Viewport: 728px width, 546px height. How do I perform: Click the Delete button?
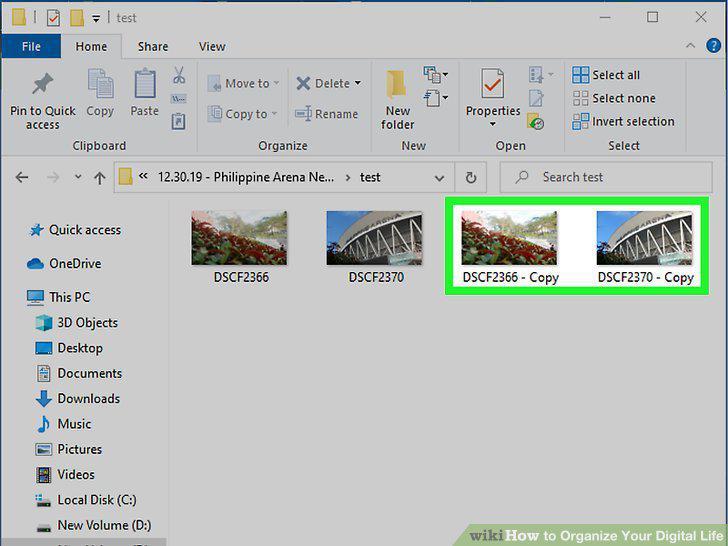323,84
